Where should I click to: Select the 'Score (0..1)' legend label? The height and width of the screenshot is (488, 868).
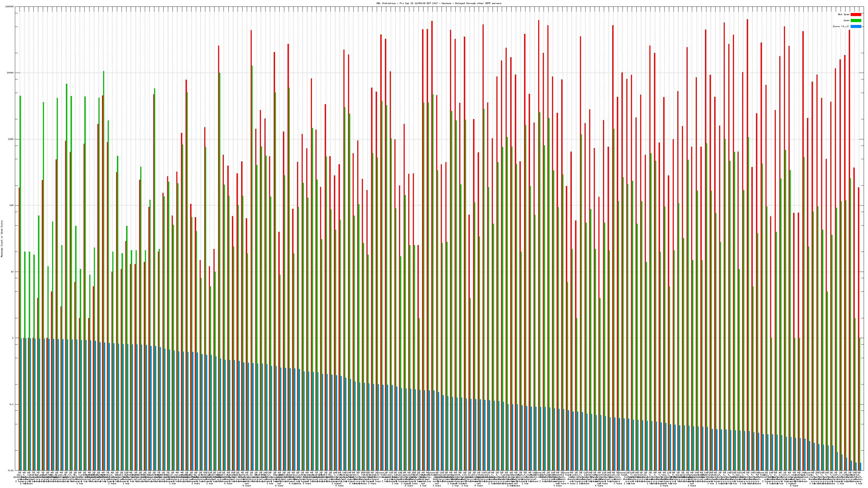coord(841,26)
